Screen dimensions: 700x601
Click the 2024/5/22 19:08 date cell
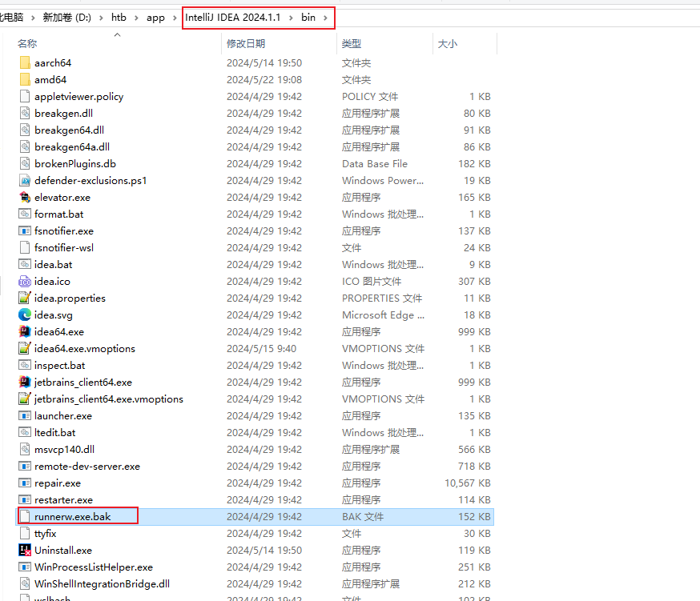264,79
